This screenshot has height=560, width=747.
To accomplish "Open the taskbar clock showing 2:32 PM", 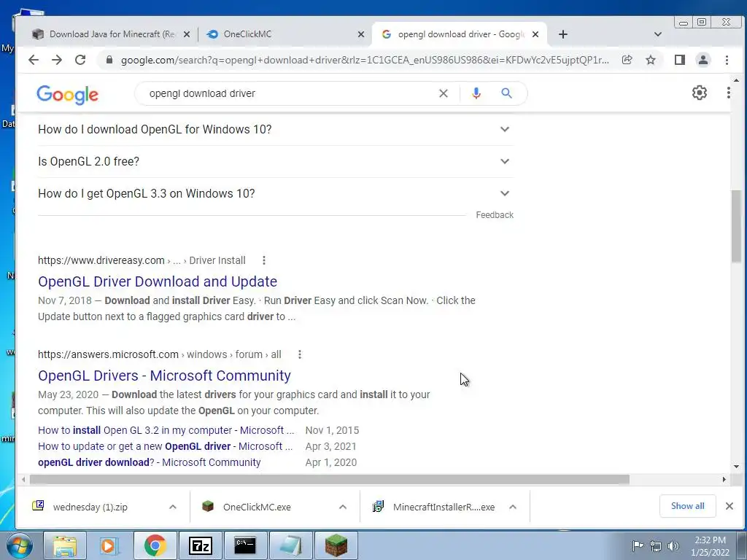I will (x=710, y=546).
